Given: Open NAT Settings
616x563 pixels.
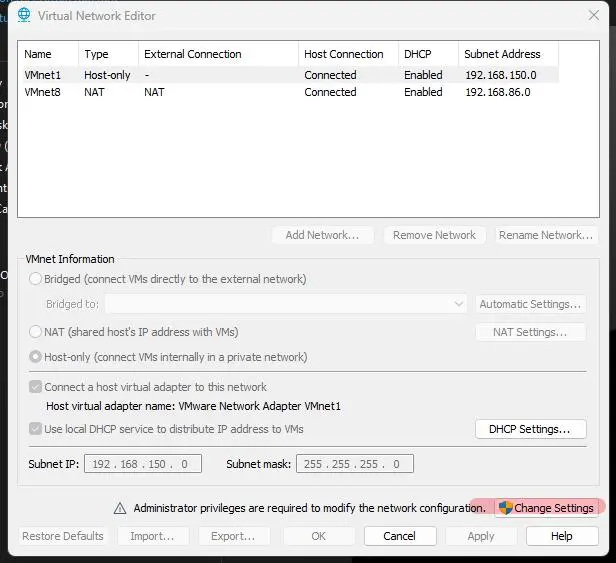Looking at the screenshot, I should point(530,332).
